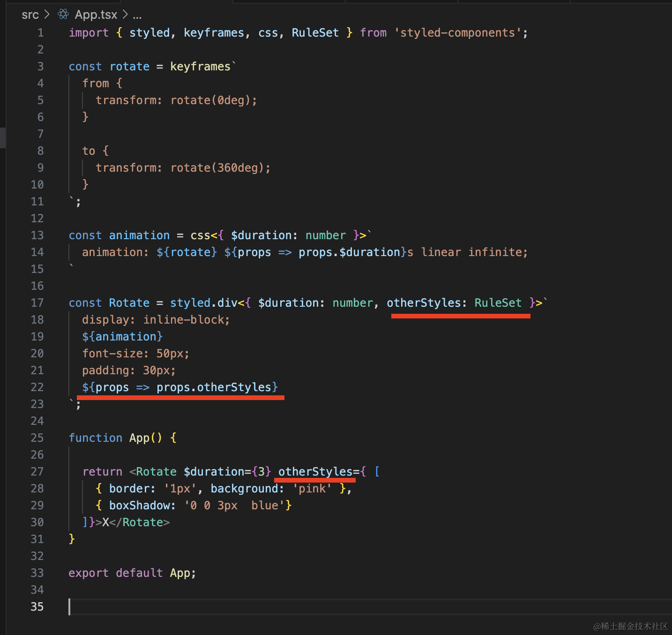Click 'boxShadow:' key on line 29
672x635 pixels.
[x=143, y=506]
